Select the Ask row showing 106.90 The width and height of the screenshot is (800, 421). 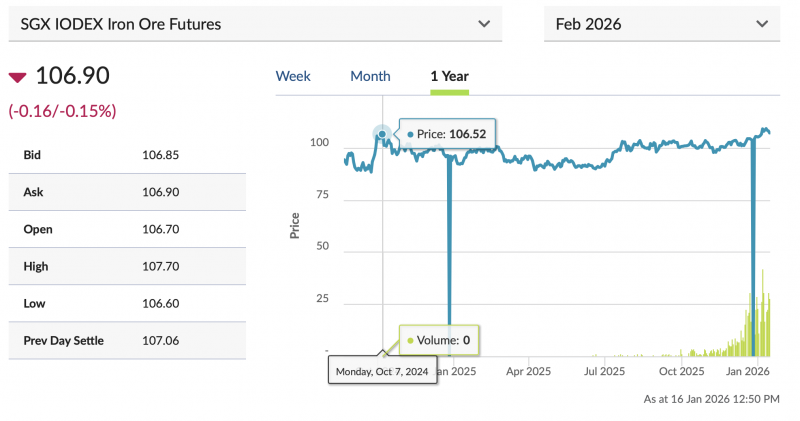(x=126, y=192)
